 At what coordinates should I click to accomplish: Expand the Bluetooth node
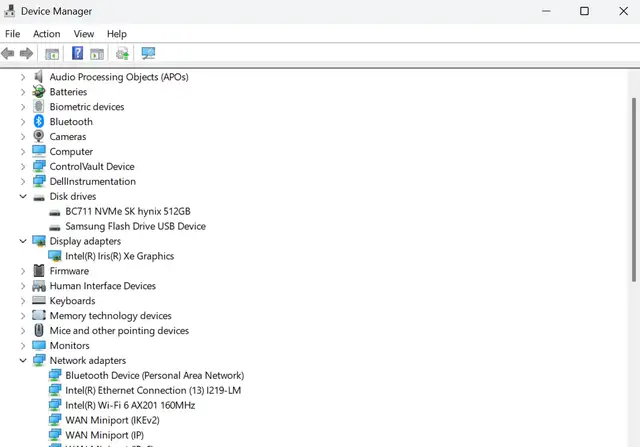click(x=23, y=122)
